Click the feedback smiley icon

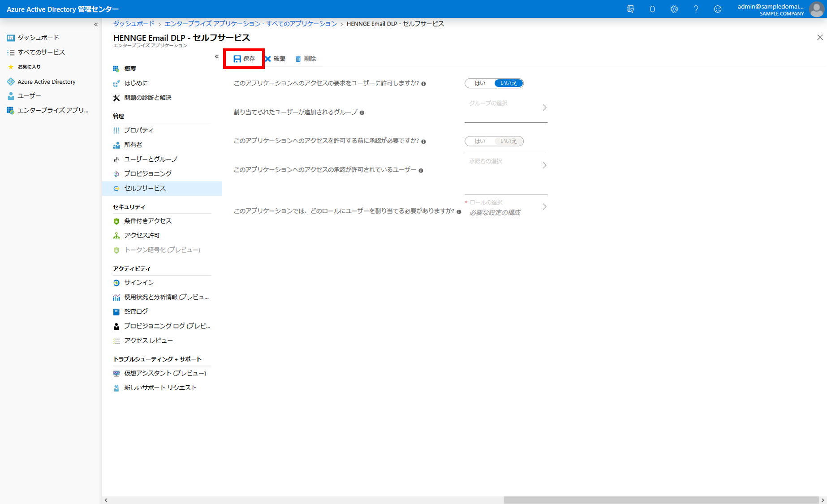pyautogui.click(x=718, y=9)
